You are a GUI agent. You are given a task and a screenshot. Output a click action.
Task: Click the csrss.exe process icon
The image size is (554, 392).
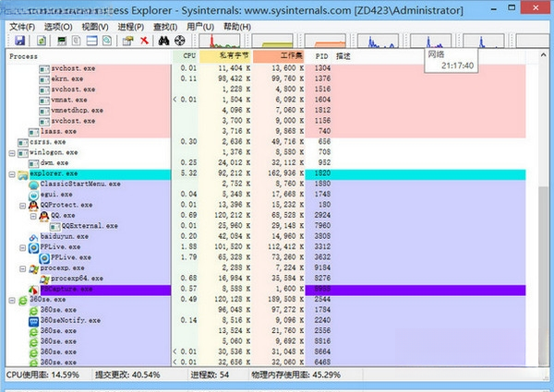[23, 143]
